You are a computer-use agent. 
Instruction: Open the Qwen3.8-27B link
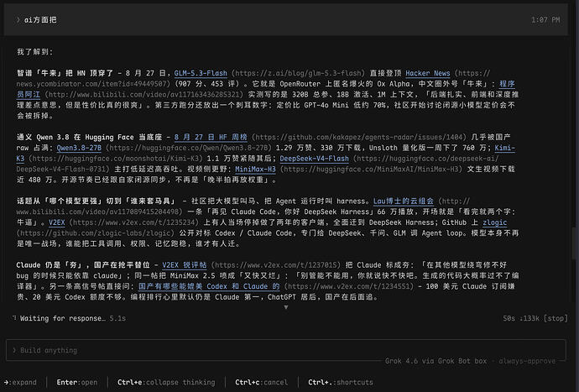(79, 148)
